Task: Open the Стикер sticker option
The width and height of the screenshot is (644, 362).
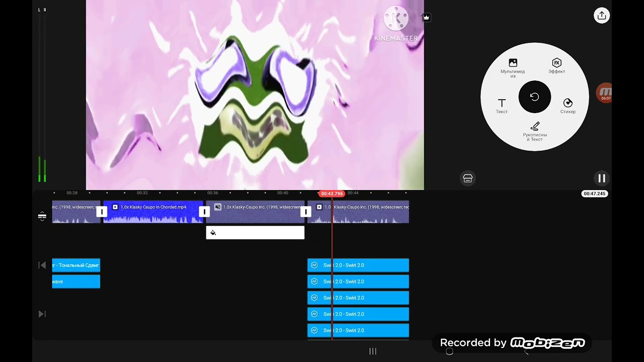Action: click(568, 106)
